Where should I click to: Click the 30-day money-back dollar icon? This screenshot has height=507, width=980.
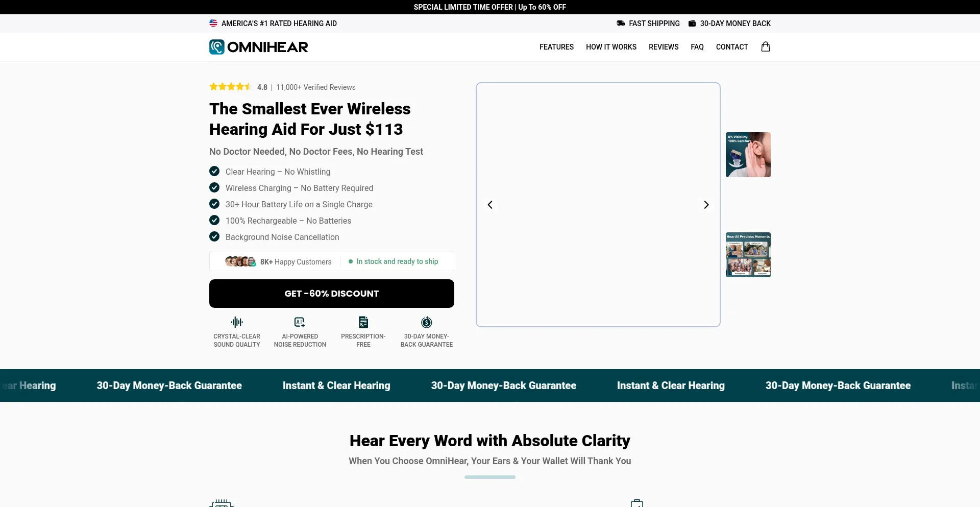(427, 322)
